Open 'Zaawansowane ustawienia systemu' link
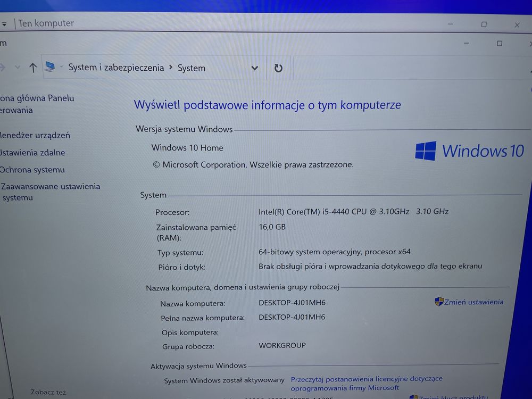532x399 pixels. (x=51, y=192)
